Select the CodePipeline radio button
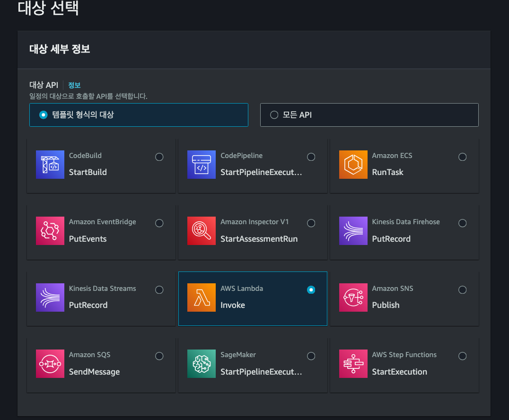Viewport: 509px width, 420px height. click(x=311, y=157)
